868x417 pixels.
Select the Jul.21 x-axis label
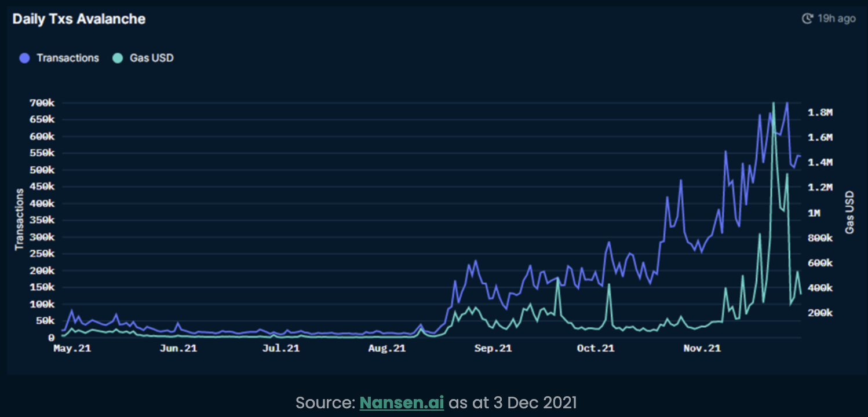(x=281, y=348)
